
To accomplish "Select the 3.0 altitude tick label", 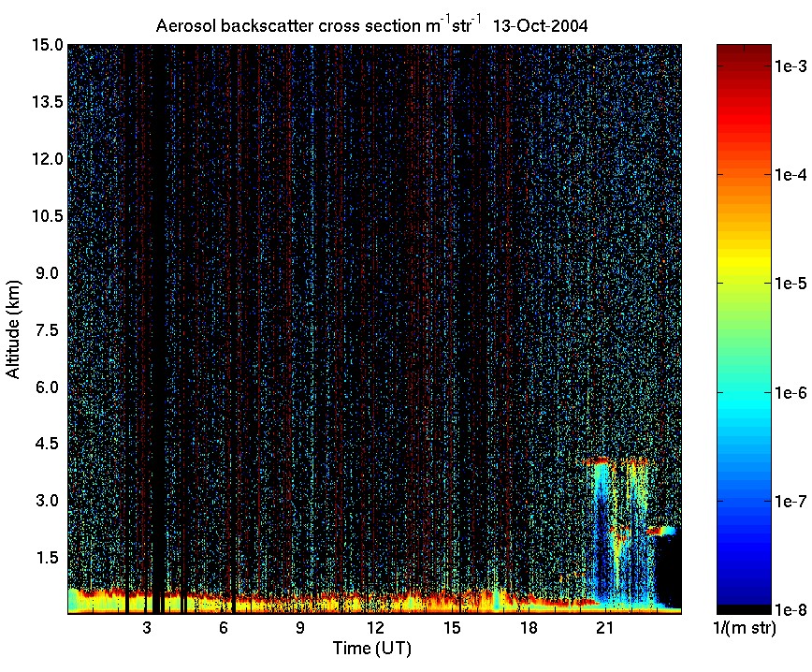I will click(48, 501).
